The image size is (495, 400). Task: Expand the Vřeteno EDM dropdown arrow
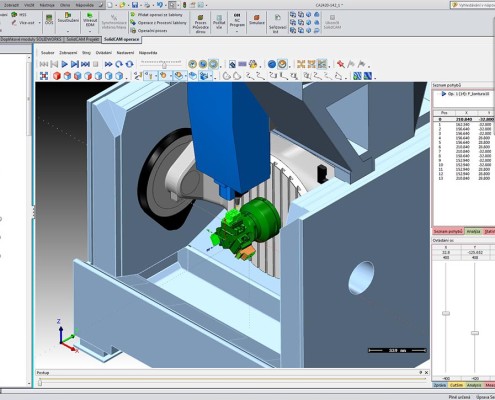pos(90,32)
